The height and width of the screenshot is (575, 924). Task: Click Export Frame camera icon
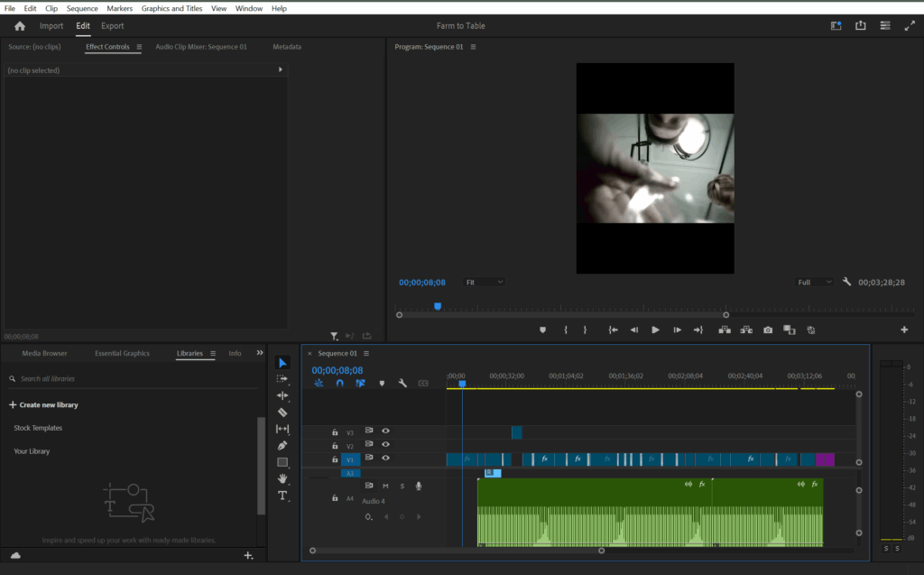pos(768,330)
